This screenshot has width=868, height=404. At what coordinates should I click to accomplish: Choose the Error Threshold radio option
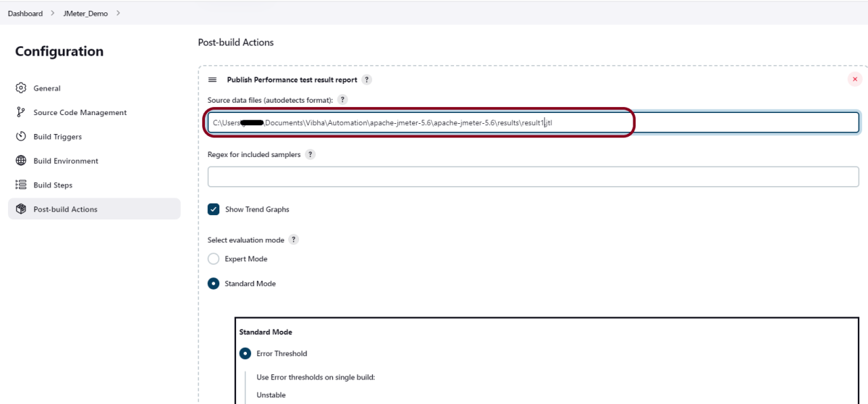pyautogui.click(x=245, y=354)
